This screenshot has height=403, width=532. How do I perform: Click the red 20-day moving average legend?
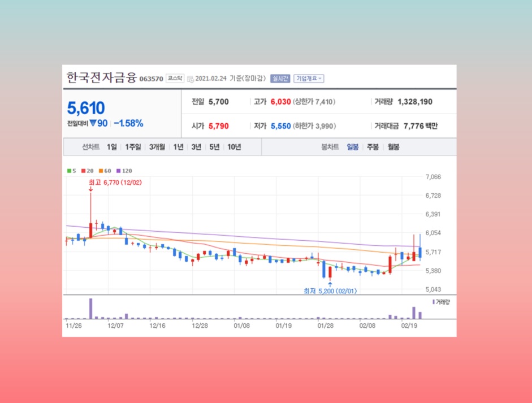pyautogui.click(x=87, y=171)
